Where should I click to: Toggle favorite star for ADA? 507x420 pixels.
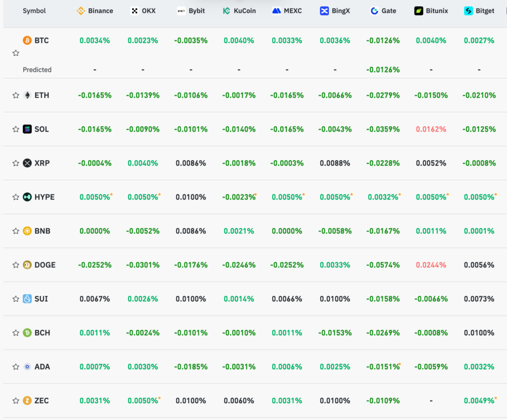tap(16, 367)
